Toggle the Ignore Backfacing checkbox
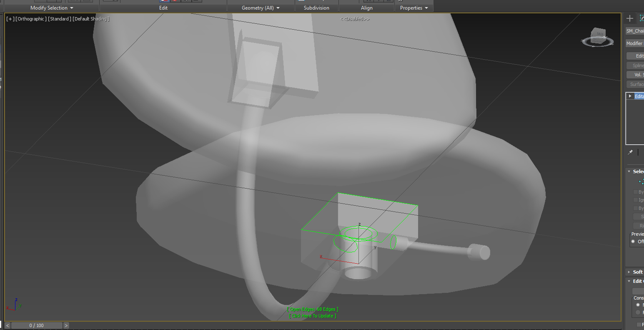 pyautogui.click(x=635, y=200)
